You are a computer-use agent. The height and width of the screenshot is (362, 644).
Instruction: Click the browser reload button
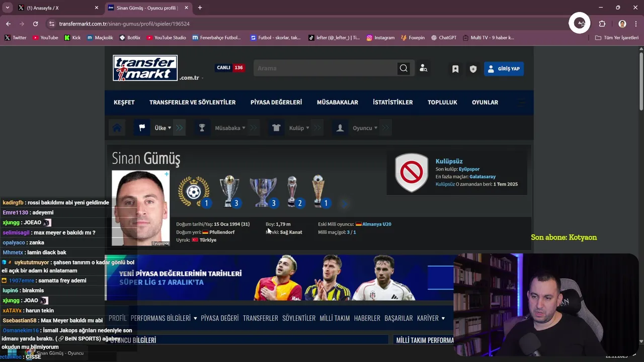35,24
